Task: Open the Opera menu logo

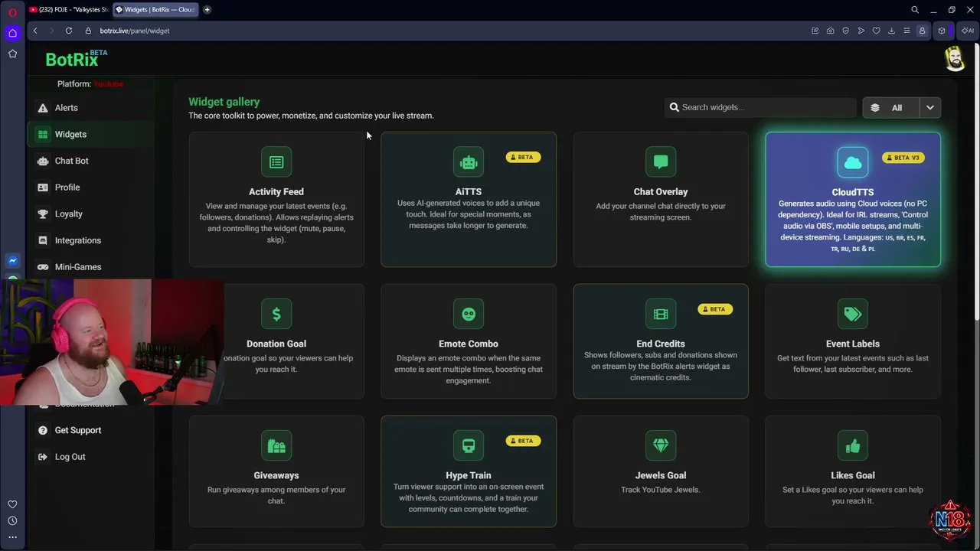Action: (12, 12)
